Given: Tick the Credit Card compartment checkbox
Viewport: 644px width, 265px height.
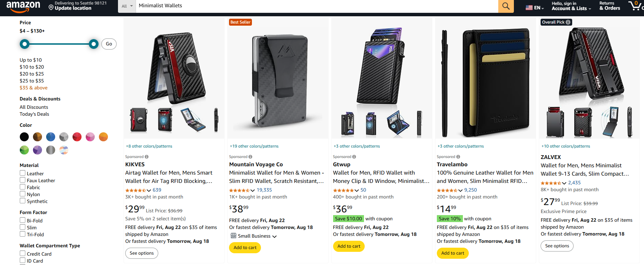Looking at the screenshot, I should (x=23, y=254).
